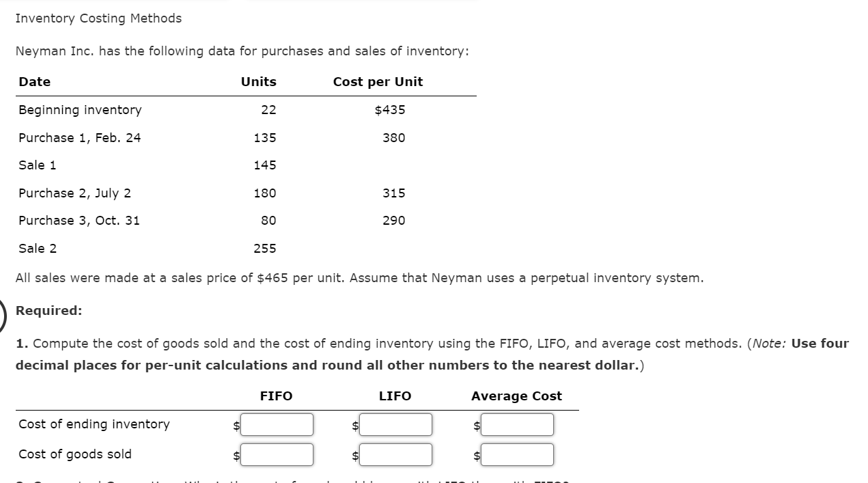Click the Average Cost goods sold field
Screen dimensions: 868x483
pyautogui.click(x=517, y=454)
